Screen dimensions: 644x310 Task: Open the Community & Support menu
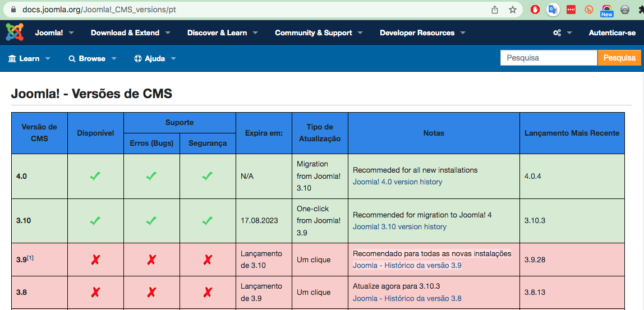(314, 33)
